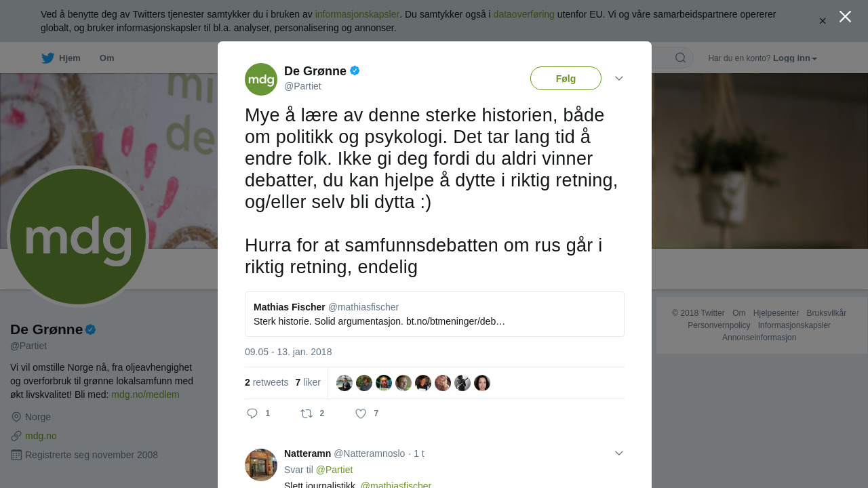
Task: Click the search magnifier icon
Action: coord(680,58)
